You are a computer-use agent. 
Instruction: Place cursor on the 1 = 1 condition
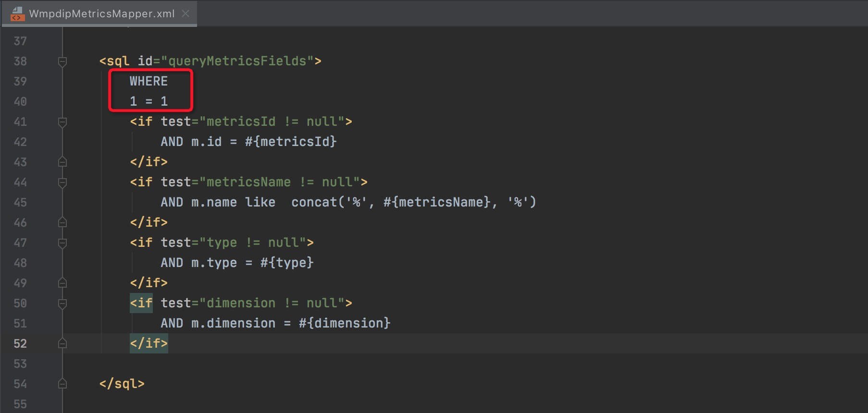pyautogui.click(x=149, y=101)
